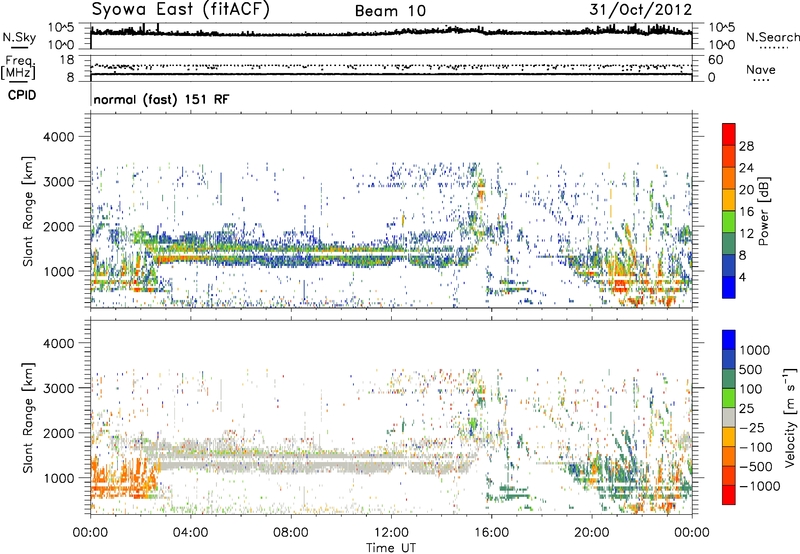Screen dimensions: 800x554
Task: Select the '24' tick on the Power scale
Action: click(x=746, y=168)
